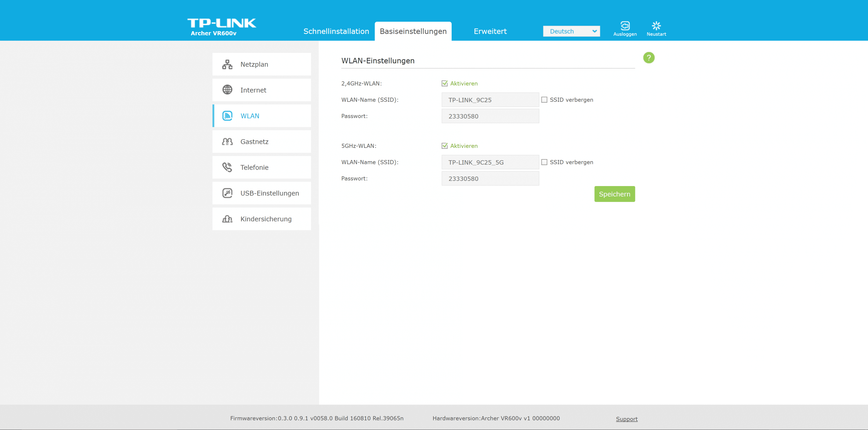Open the Deutsch language dropdown

coord(571,31)
